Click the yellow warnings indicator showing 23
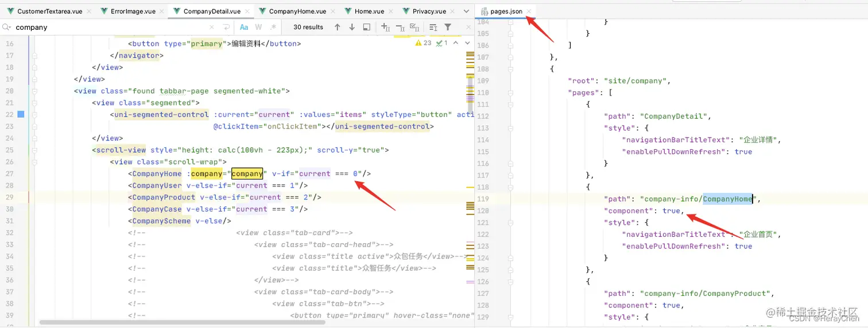This screenshot has height=328, width=868. 423,43
